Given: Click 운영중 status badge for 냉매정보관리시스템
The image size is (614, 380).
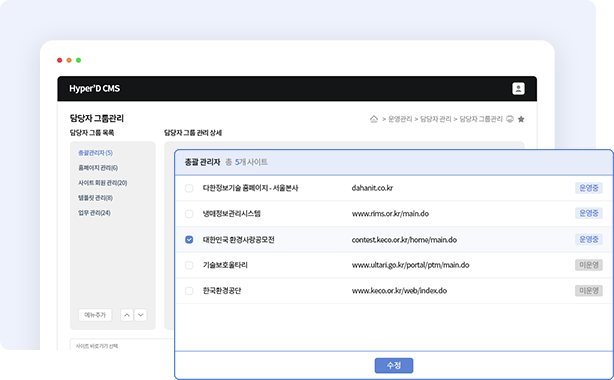Looking at the screenshot, I should 589,214.
